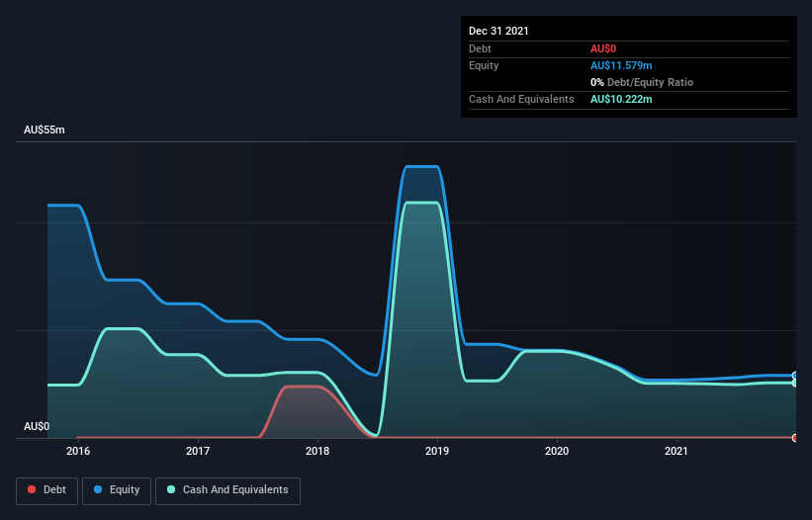Click the AU$55m axis label
Screen dimensions: 812x520
(45, 130)
